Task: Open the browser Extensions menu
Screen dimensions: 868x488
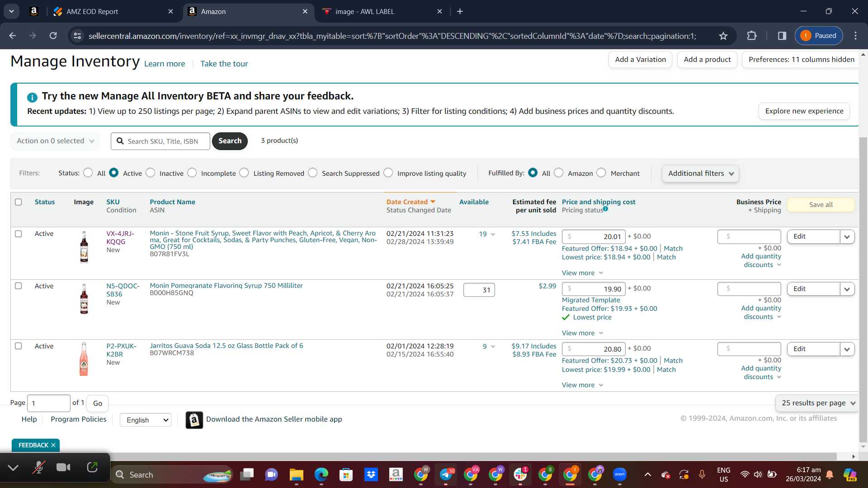Action: pos(752,36)
